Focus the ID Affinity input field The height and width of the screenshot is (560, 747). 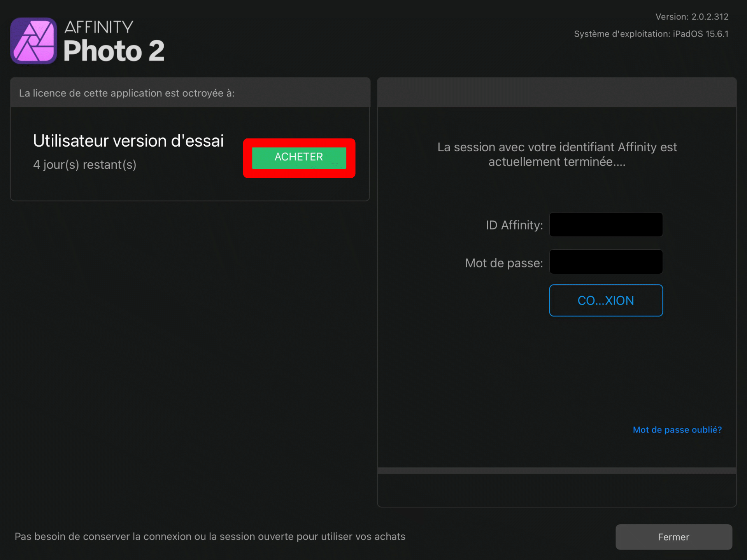(x=606, y=224)
